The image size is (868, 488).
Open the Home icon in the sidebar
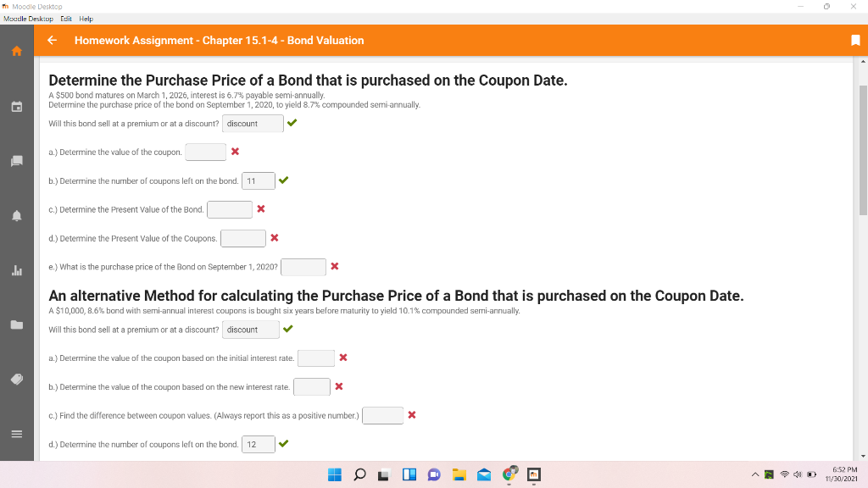coord(17,51)
